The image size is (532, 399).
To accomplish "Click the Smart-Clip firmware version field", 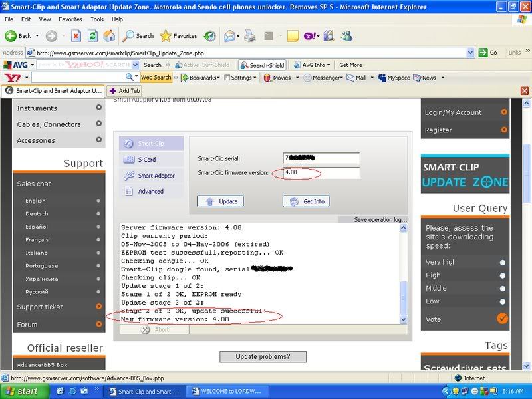I will click(x=321, y=172).
